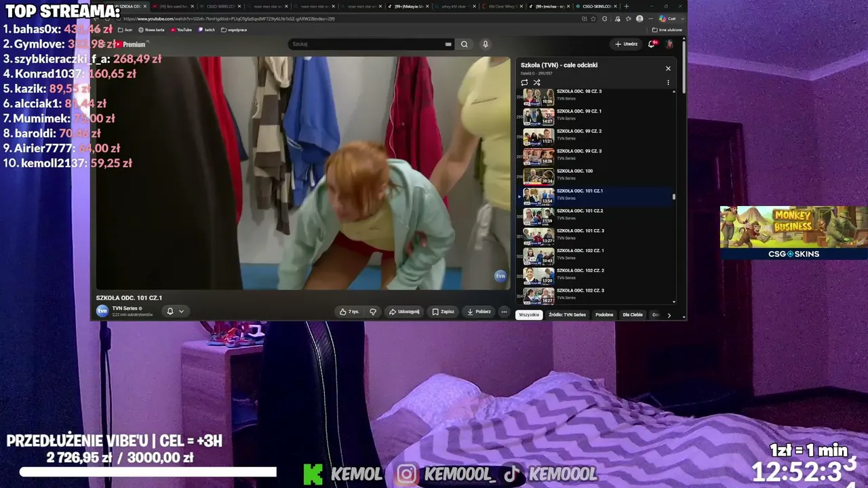Viewport: 868px width, 488px height.
Task: Open the playlist three-dot options menu
Action: pos(668,83)
